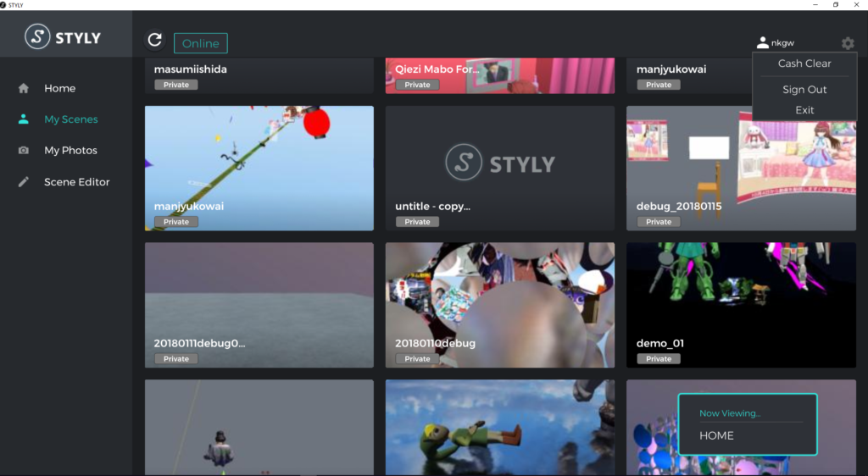Viewport: 868px width, 476px height.
Task: Select Sign Out in the dropdown menu
Action: pyautogui.click(x=804, y=89)
